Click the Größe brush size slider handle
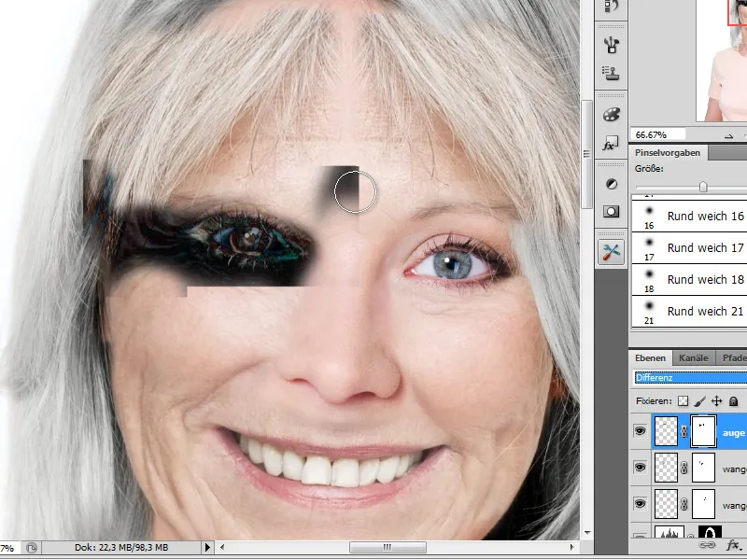747x560 pixels. [703, 187]
